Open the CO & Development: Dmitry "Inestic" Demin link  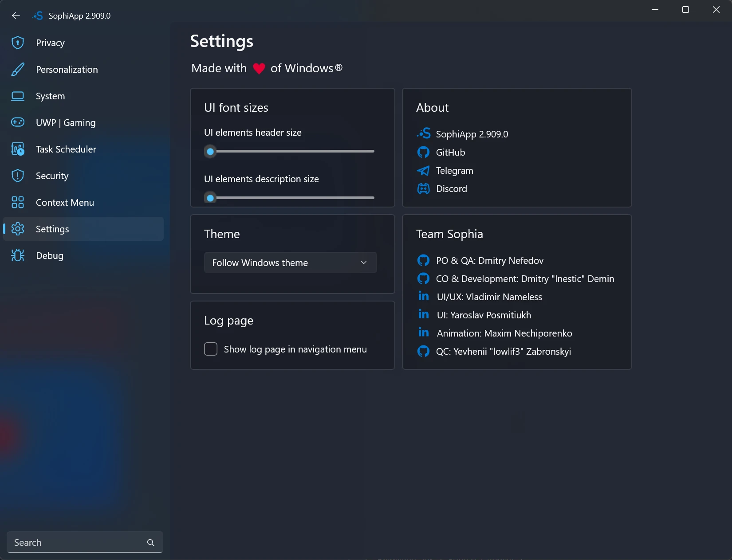coord(525,278)
